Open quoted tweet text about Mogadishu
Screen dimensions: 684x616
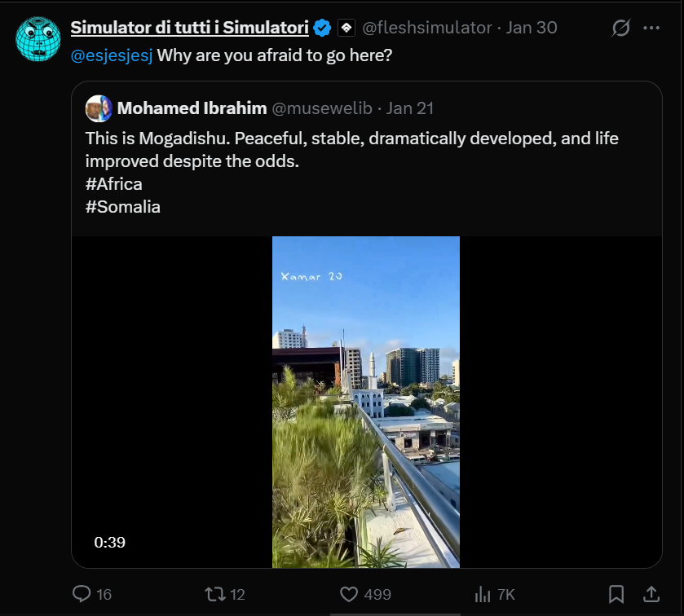tap(351, 172)
